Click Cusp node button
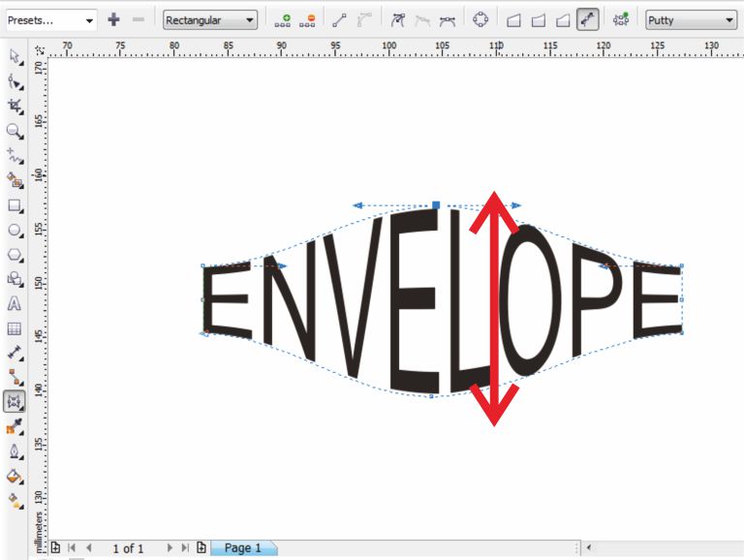744x560 pixels. point(397,20)
